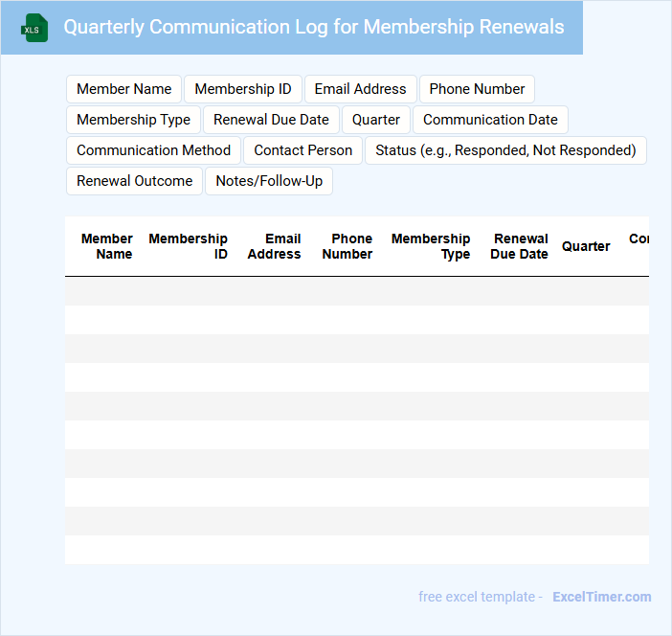
Task: Select the Quarter tag
Action: pyautogui.click(x=376, y=120)
